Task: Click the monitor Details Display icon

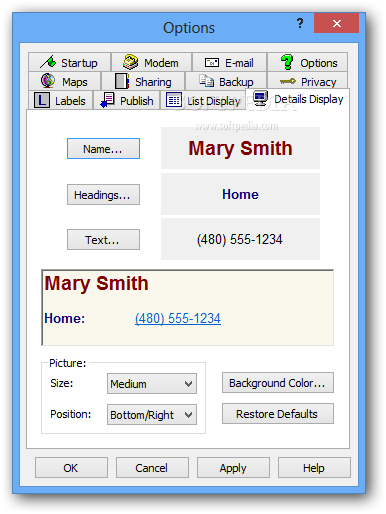Action: click(x=260, y=98)
